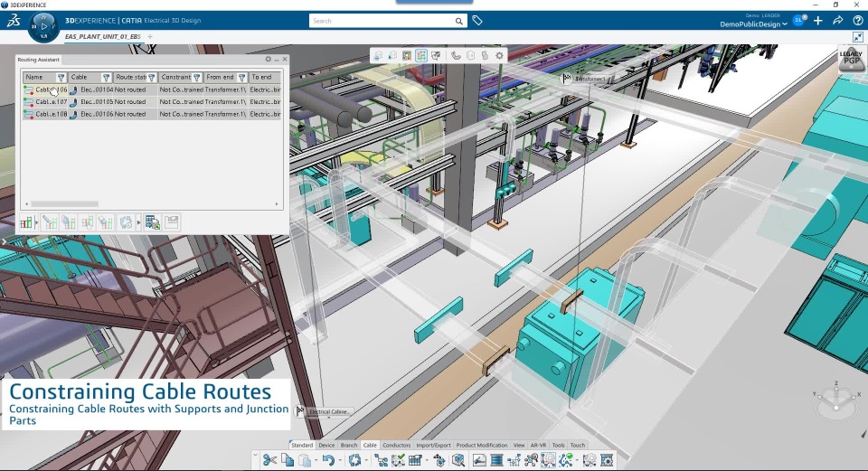Click the Update refresh icon in bottom toolbar
Viewport: 868px width, 471px height.
click(x=354, y=459)
